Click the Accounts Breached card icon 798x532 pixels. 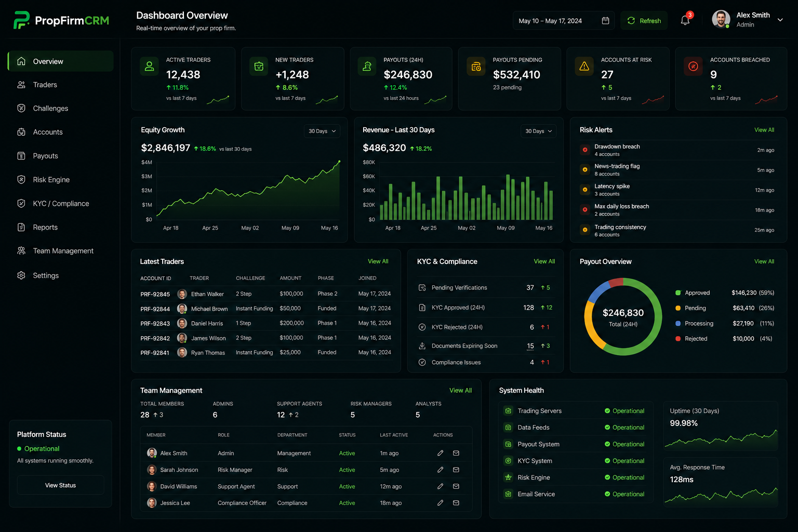coord(693,66)
